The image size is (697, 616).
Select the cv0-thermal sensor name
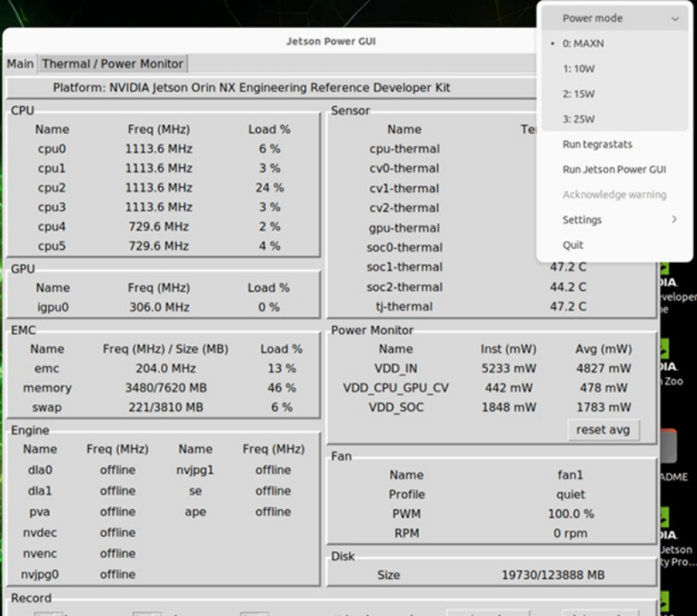[404, 168]
